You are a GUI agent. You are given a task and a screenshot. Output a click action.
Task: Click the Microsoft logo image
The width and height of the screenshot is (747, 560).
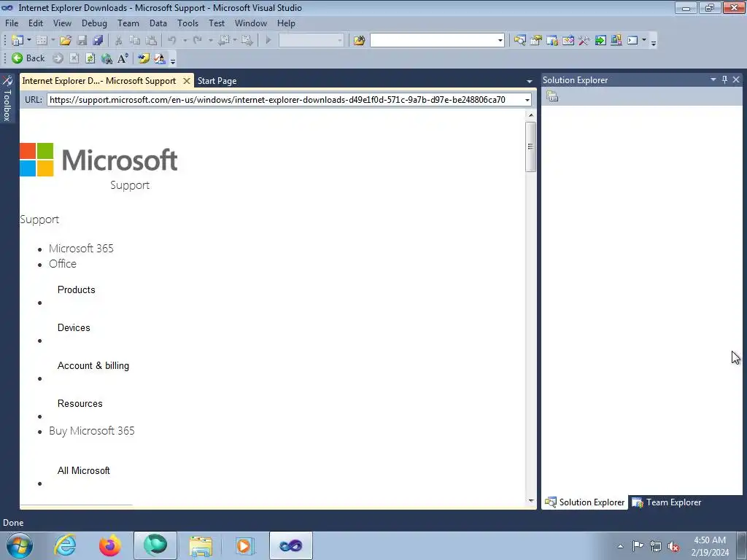click(98, 160)
